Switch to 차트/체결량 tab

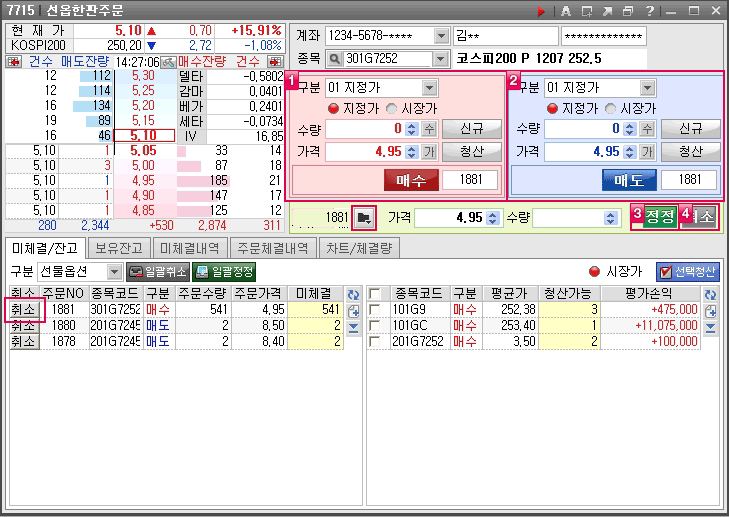tap(359, 248)
